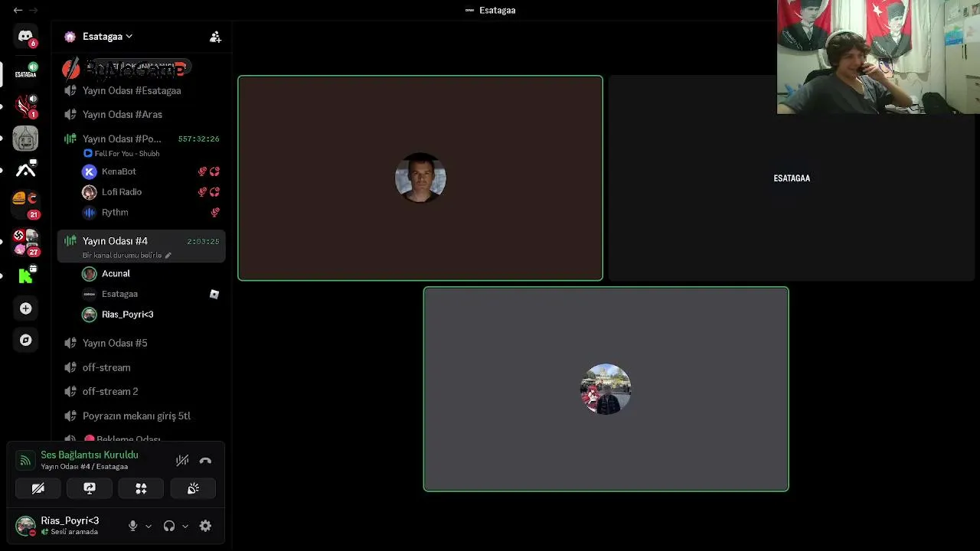Open Esatagaa user in voice list
This screenshot has width=980, height=551.
pyautogui.click(x=119, y=294)
